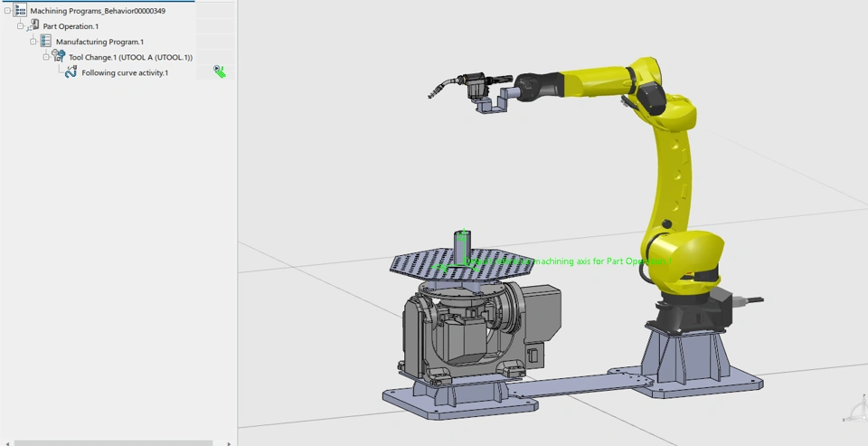
Task: Select Tool Change.1 (UTOOL A (UTOOL.1))
Action: tap(130, 57)
